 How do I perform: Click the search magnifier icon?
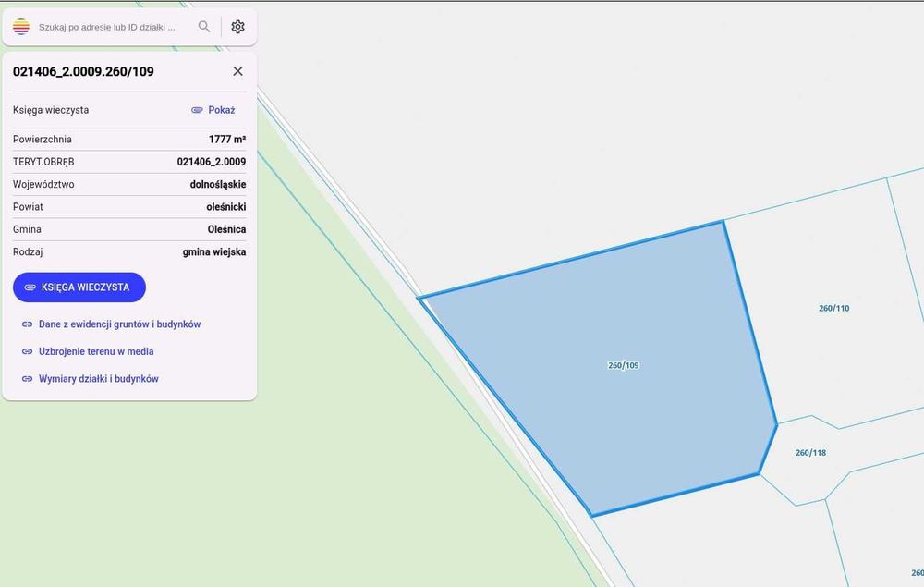coord(204,27)
